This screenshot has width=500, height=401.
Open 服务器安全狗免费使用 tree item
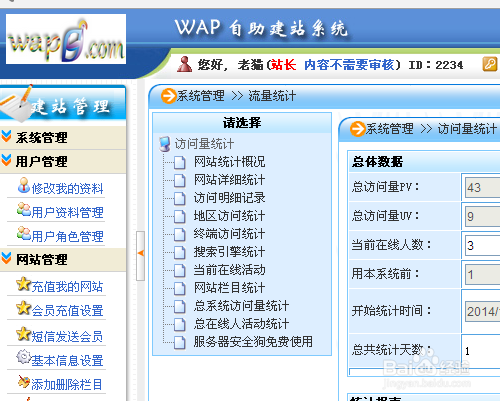coord(253,342)
